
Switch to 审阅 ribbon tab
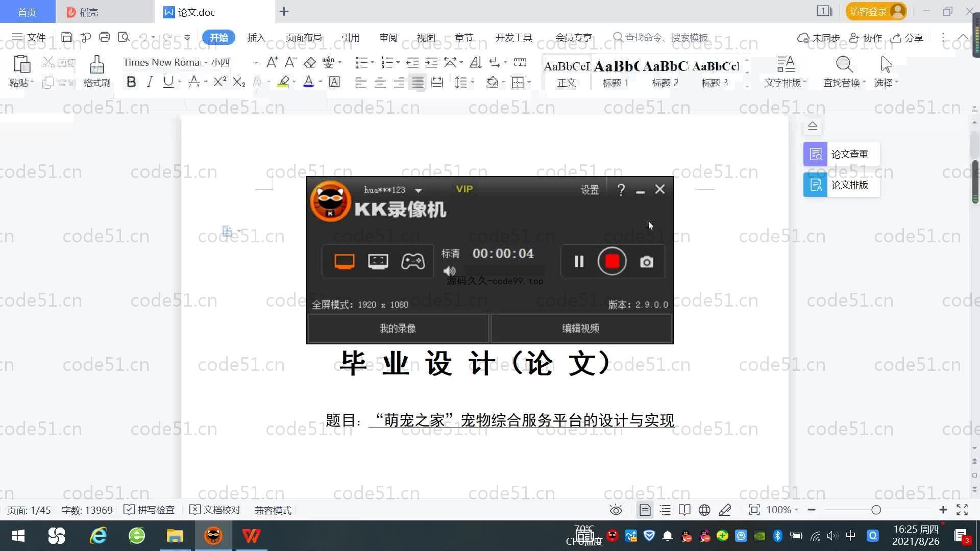tap(388, 37)
